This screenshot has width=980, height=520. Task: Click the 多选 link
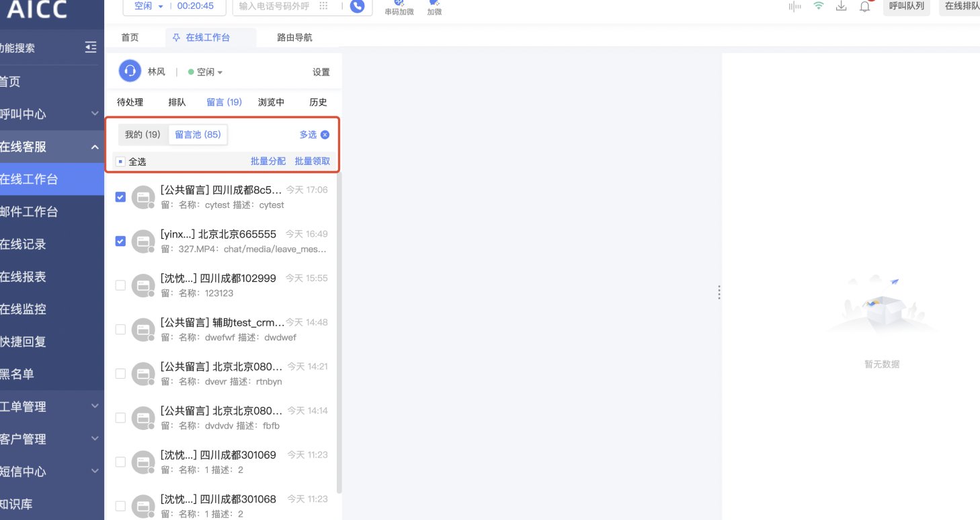(308, 135)
